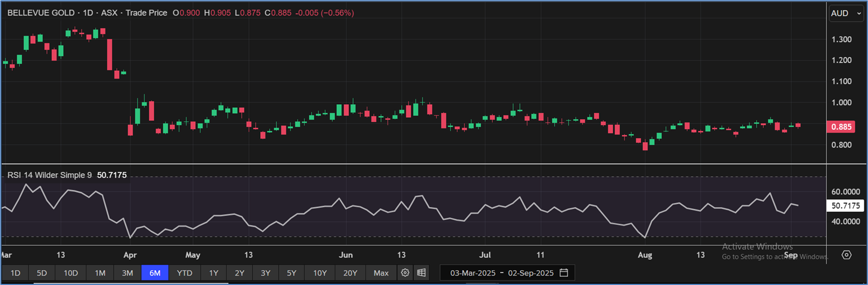Image resolution: width=868 pixels, height=285 pixels.
Task: Click the start date 03-Mar-2025 field
Action: (472, 273)
